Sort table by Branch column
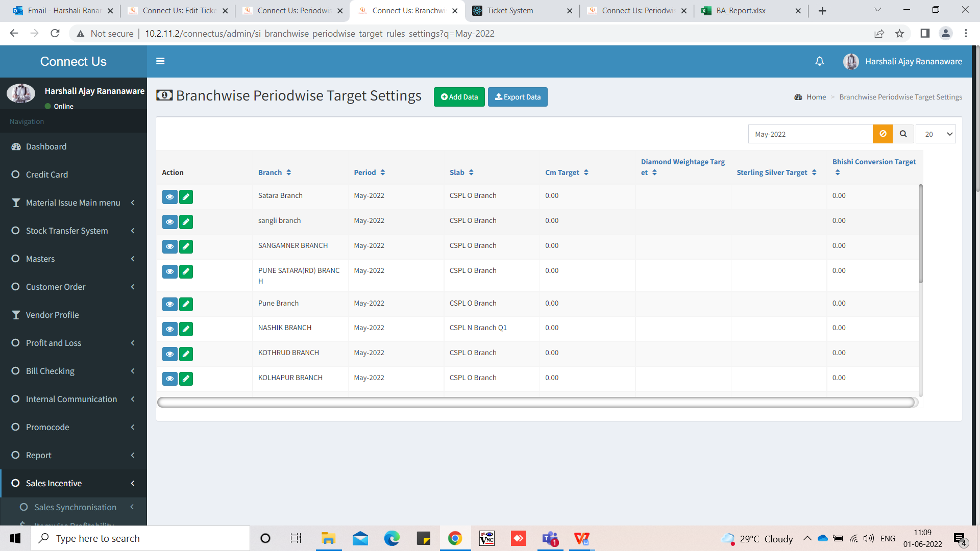This screenshot has height=551, width=980. point(275,172)
